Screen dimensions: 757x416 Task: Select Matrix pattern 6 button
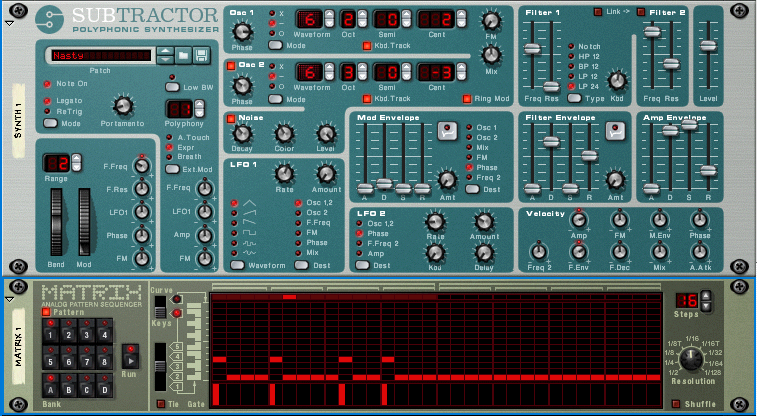[x=69, y=357]
